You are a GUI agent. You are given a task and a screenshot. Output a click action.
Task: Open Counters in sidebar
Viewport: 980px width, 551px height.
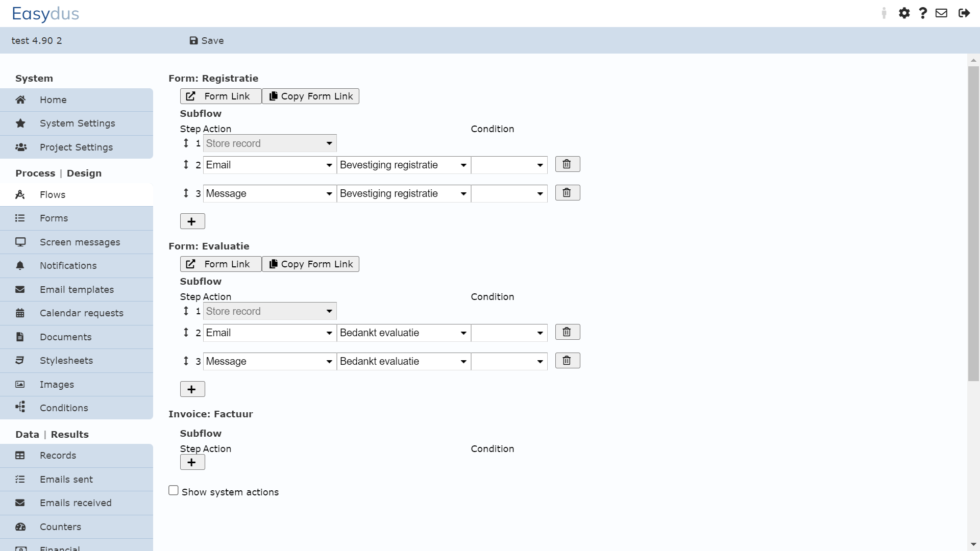[77, 527]
